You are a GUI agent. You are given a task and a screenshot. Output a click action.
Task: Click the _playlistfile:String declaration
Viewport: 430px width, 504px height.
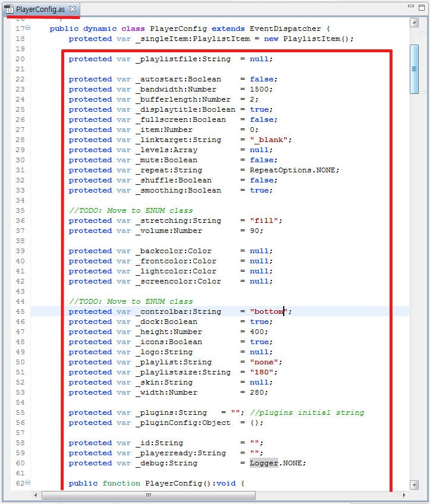183,59
